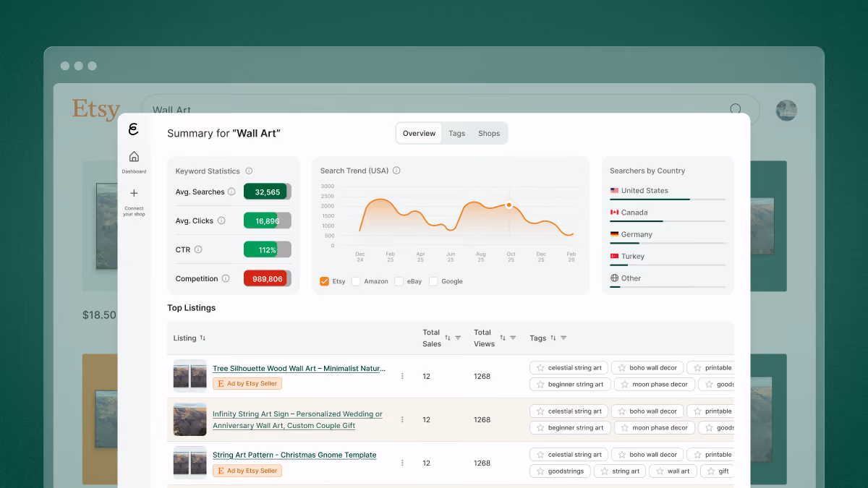Star the wall art tag
This screenshot has height=488, width=868.
[x=660, y=471]
